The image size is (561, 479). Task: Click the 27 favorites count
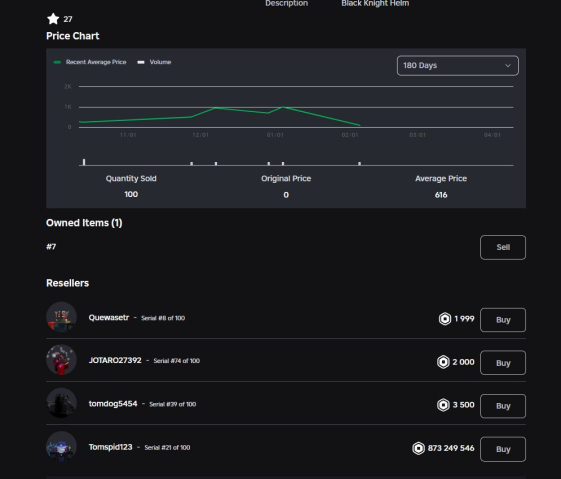(68, 19)
